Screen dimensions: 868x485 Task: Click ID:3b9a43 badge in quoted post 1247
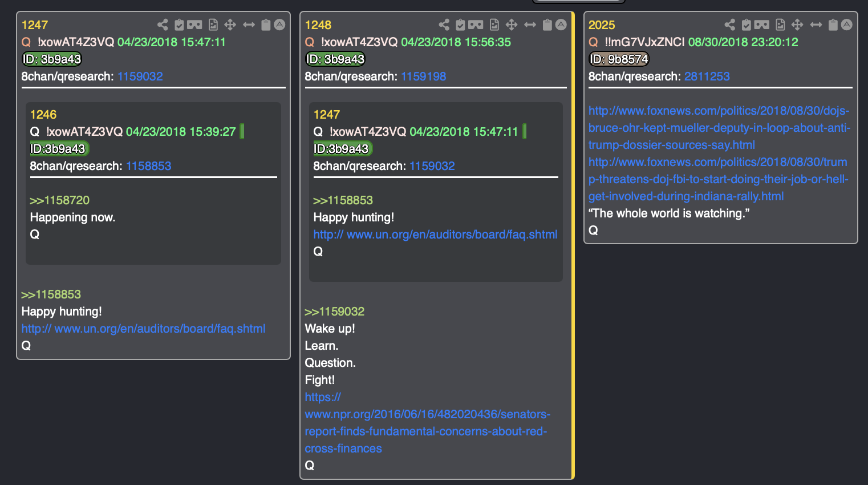[342, 149]
